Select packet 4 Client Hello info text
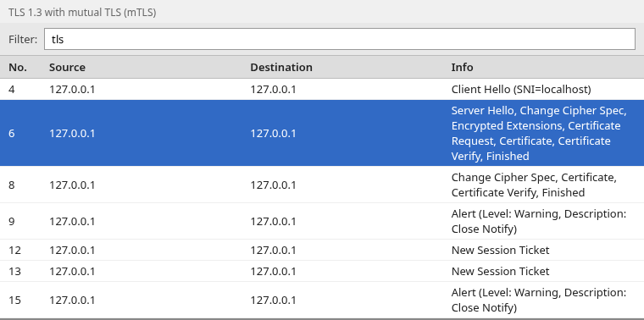Screen dimensions: 644x320 (x=521, y=90)
